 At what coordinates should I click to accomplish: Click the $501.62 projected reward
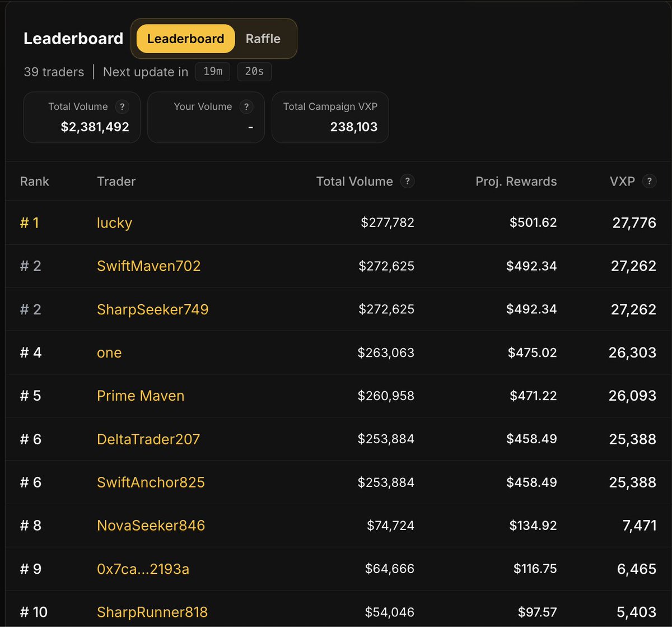coord(533,223)
